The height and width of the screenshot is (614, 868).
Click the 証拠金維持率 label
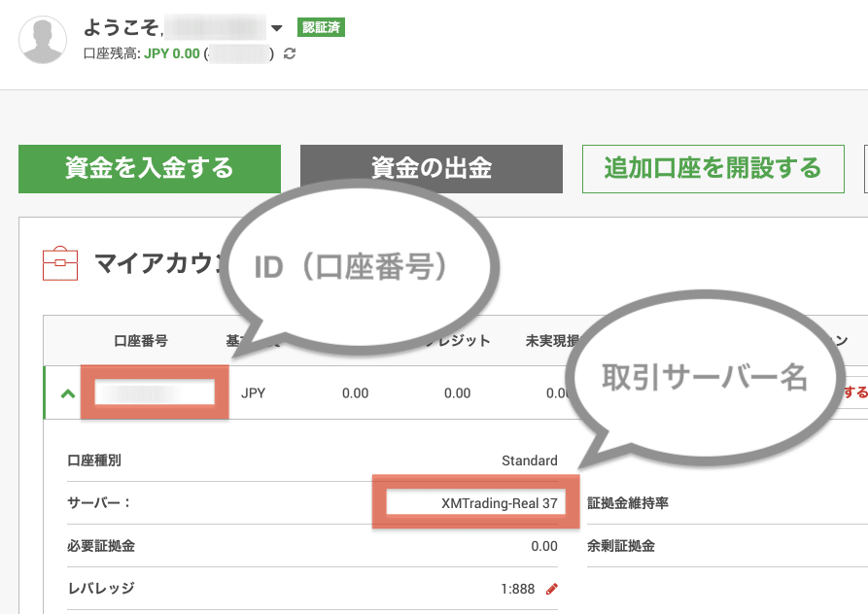[x=628, y=503]
